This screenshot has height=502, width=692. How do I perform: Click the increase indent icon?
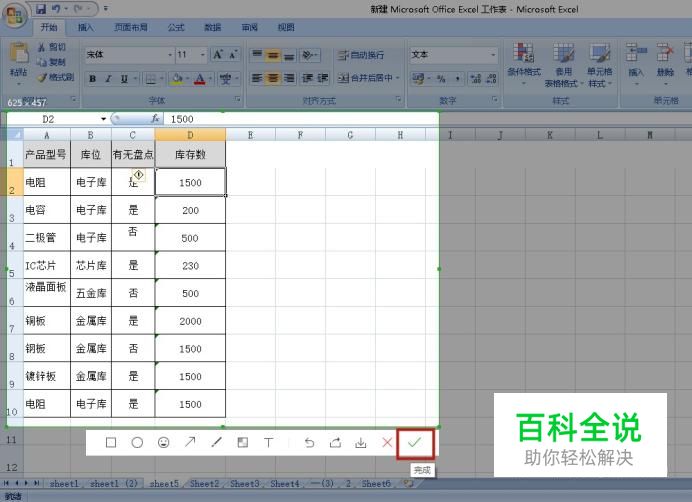coord(323,78)
